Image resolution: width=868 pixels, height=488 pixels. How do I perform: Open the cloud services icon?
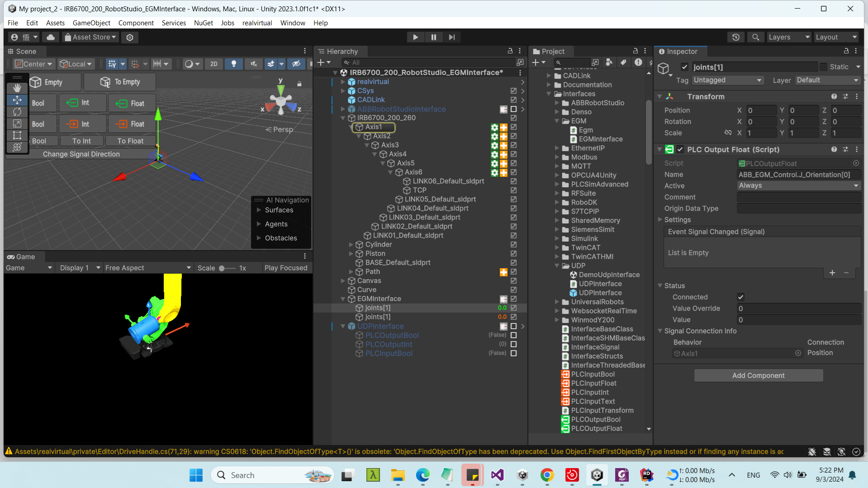coord(51,37)
